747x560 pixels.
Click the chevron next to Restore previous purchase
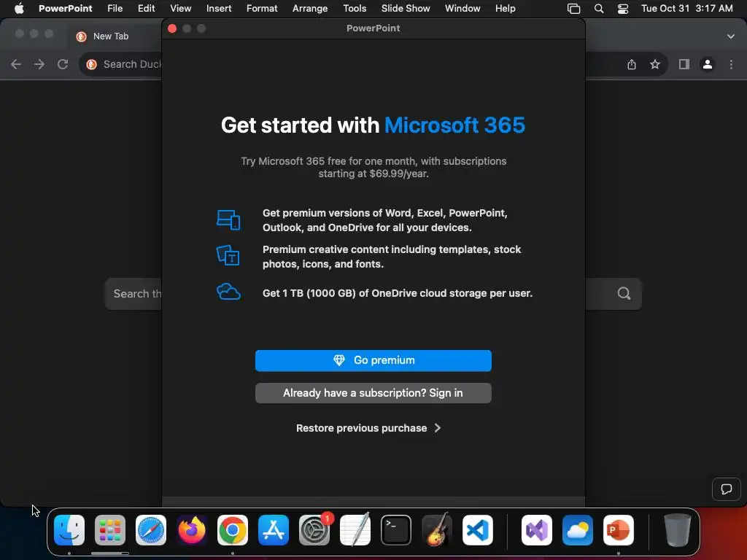click(x=438, y=428)
